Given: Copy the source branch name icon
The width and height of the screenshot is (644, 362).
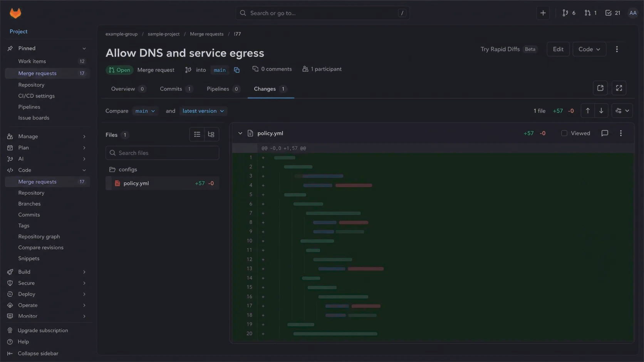Looking at the screenshot, I should tap(236, 70).
